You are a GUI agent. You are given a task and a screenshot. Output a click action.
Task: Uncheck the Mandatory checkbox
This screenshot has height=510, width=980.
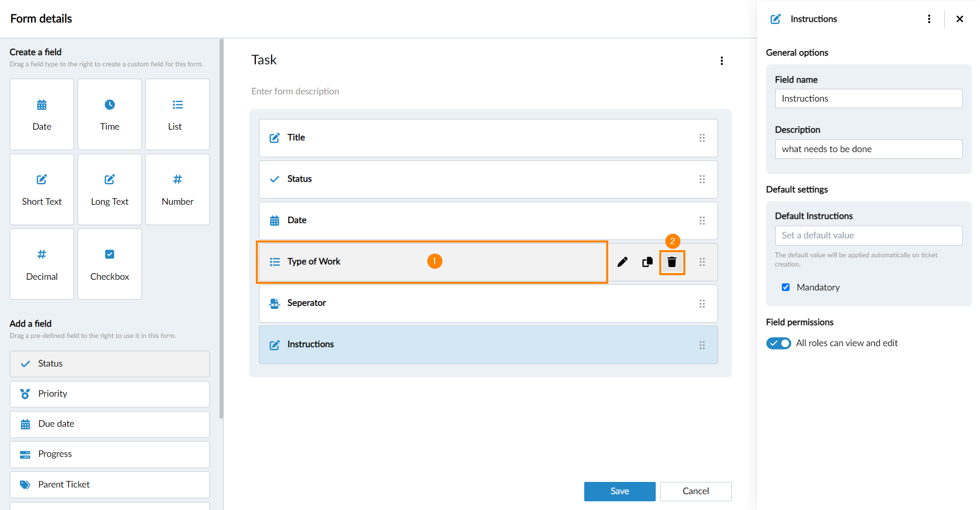tap(785, 287)
